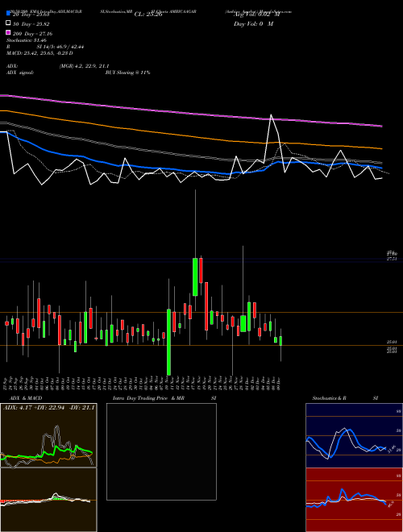Image resolution: width=403 pixels, height=532 pixels.
Task: Click the empty intraday trading price panel
Action: [x=161, y=451]
